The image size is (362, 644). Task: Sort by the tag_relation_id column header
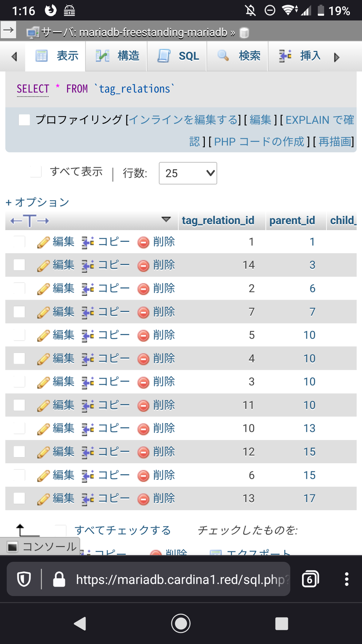point(218,220)
